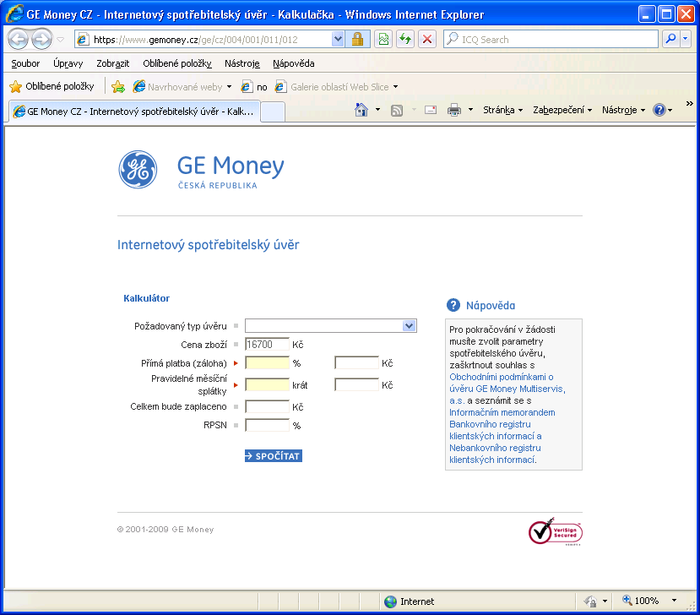Expand the Print options dropdown arrow
The width and height of the screenshot is (700, 615).
470,110
